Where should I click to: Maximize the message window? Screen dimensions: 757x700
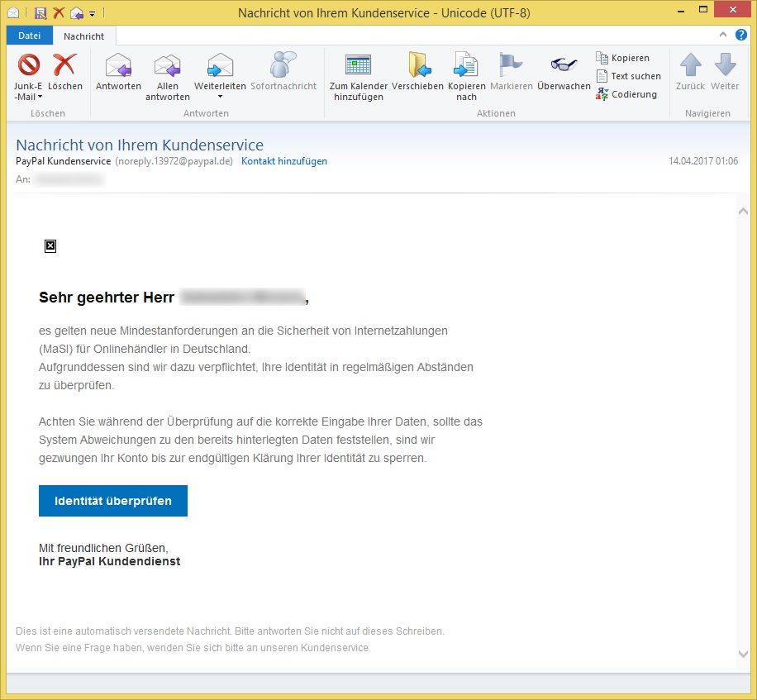pyautogui.click(x=703, y=10)
